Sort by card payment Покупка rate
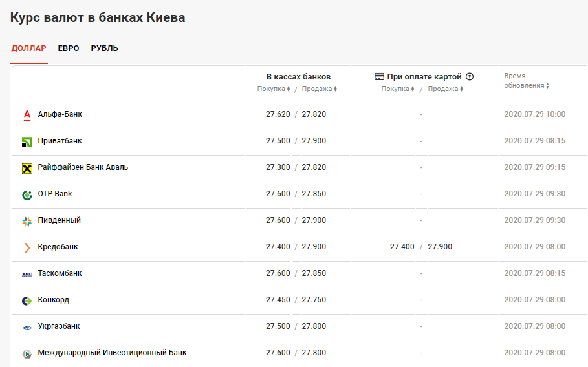 click(398, 89)
